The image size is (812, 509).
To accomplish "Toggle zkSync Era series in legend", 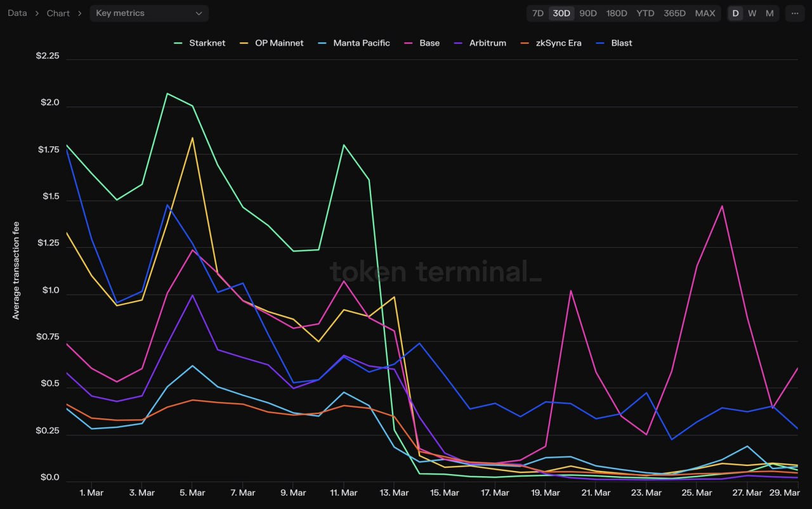I will 551,43.
